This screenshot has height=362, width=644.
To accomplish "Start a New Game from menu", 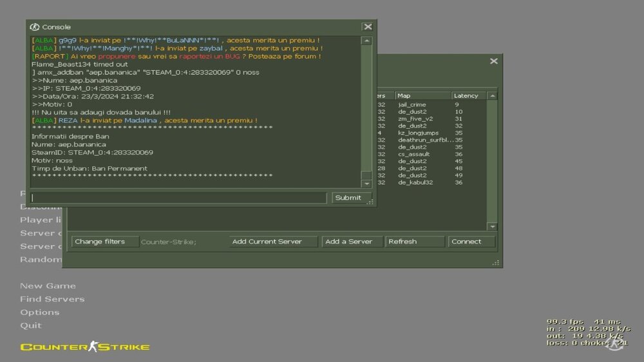I will [x=48, y=286].
